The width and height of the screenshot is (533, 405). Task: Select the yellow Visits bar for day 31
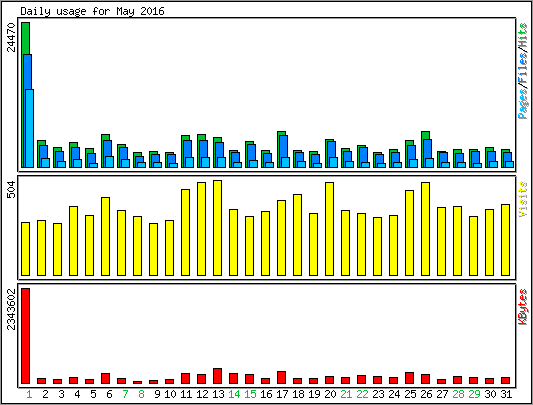505,240
